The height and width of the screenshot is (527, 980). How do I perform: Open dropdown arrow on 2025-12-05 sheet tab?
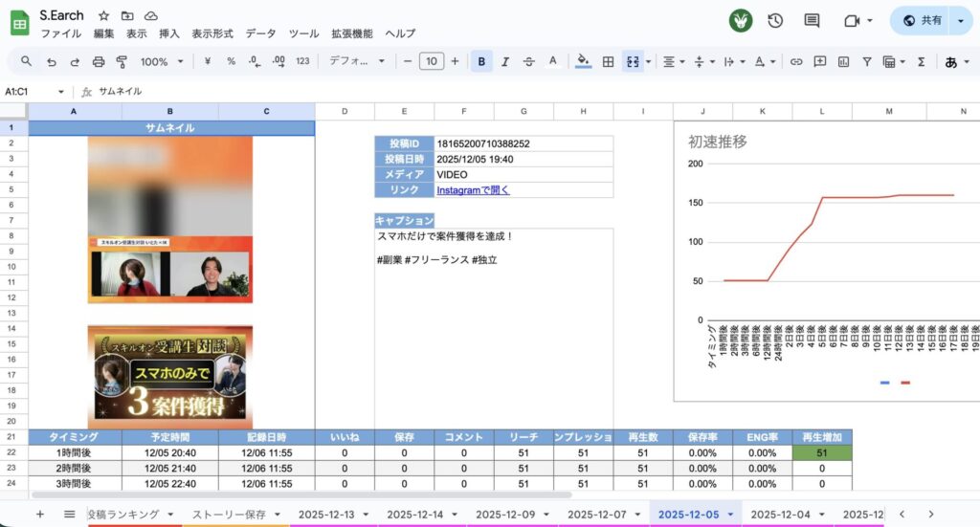(x=731, y=515)
